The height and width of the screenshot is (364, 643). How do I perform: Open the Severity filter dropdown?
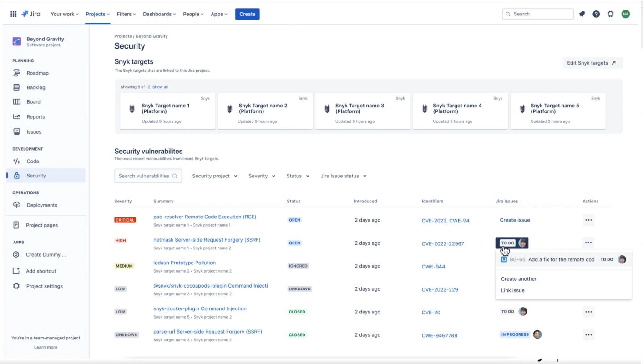click(x=262, y=176)
